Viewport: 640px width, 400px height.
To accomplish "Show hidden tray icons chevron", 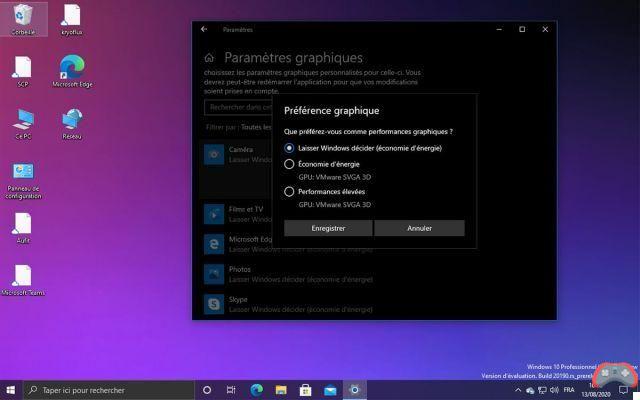I will coord(518,390).
